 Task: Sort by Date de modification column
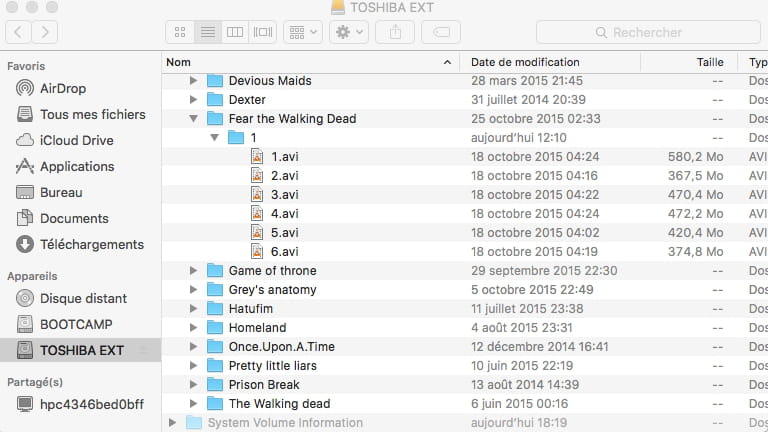click(551, 62)
